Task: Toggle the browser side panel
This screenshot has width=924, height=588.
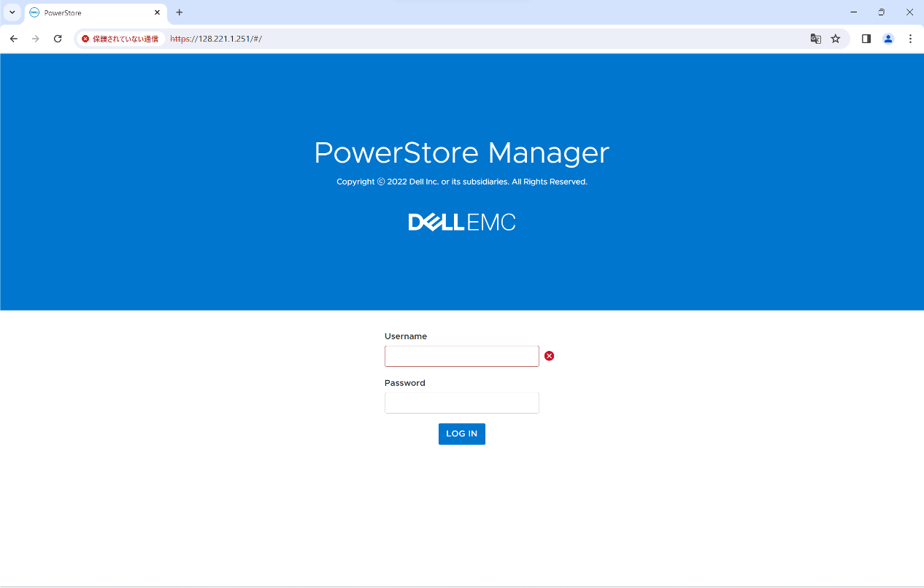Action: pos(866,39)
